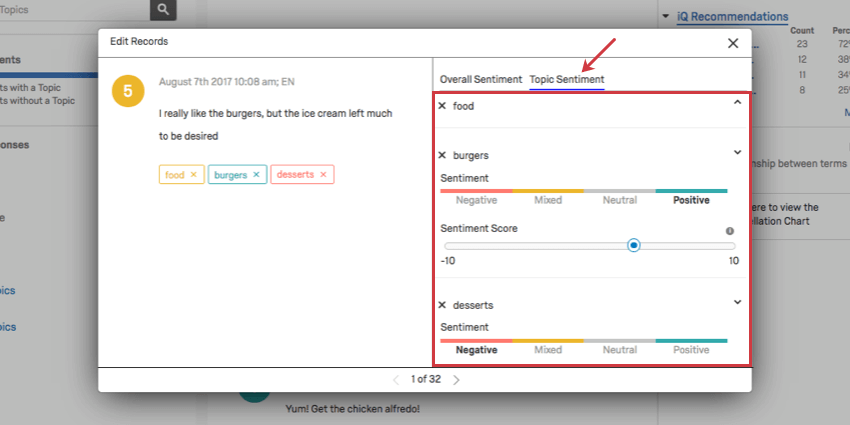Viewport: 850px width, 425px height.
Task: Expand the food topic chevron
Action: tap(737, 102)
